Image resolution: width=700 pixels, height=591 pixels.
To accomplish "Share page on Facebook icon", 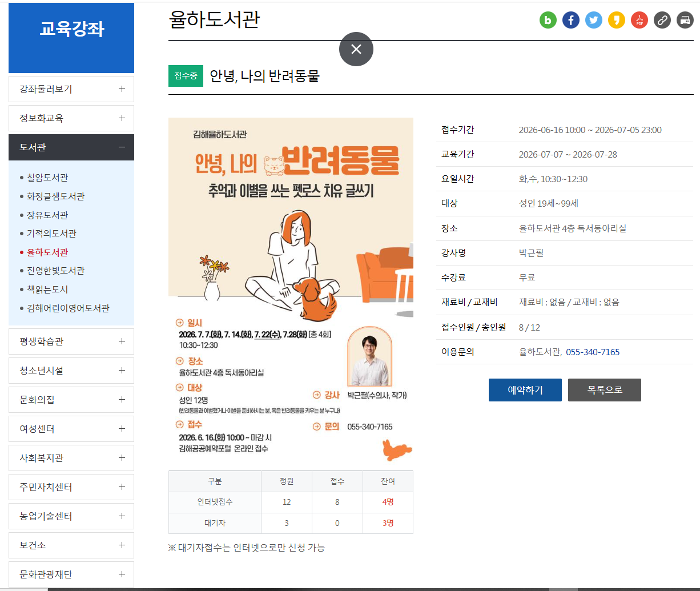I will tap(571, 21).
